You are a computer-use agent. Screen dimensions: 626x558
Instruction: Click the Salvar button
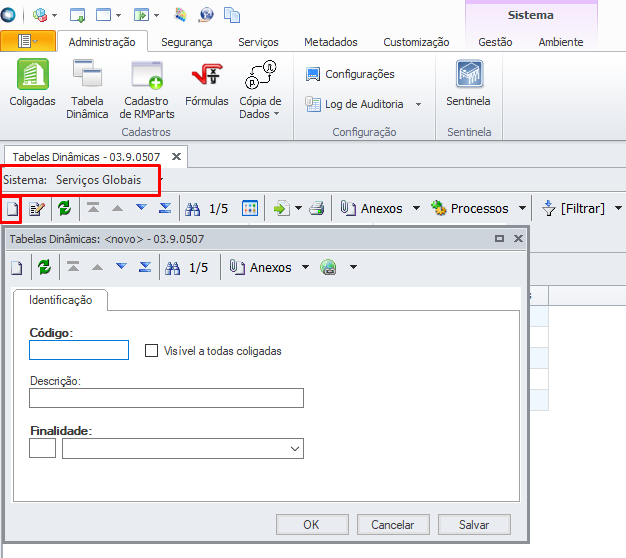tap(473, 525)
